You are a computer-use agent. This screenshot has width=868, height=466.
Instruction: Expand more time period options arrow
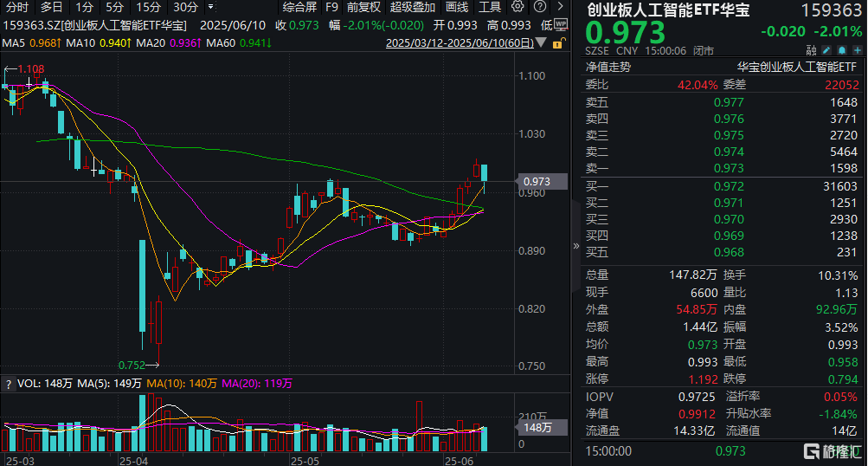point(210,7)
